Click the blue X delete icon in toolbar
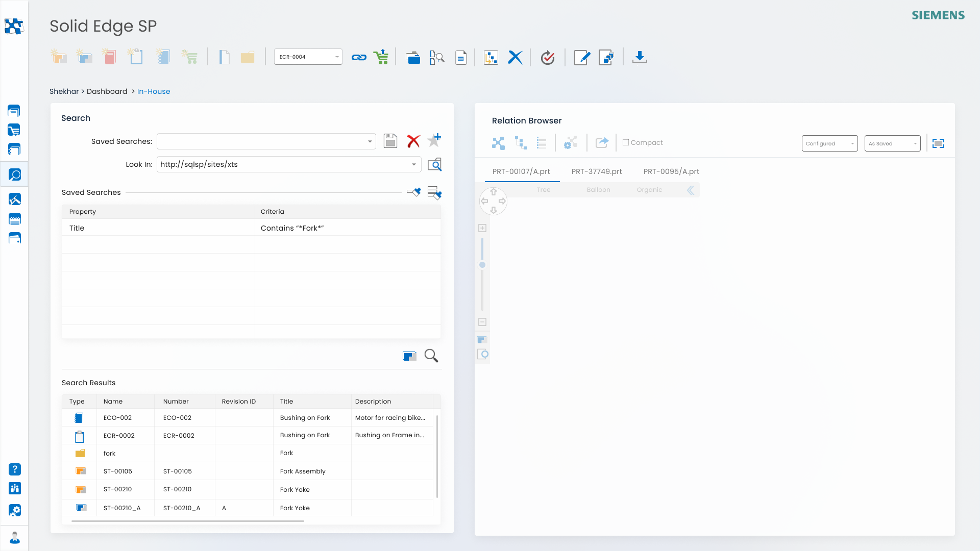This screenshot has width=980, height=551. 515,58
